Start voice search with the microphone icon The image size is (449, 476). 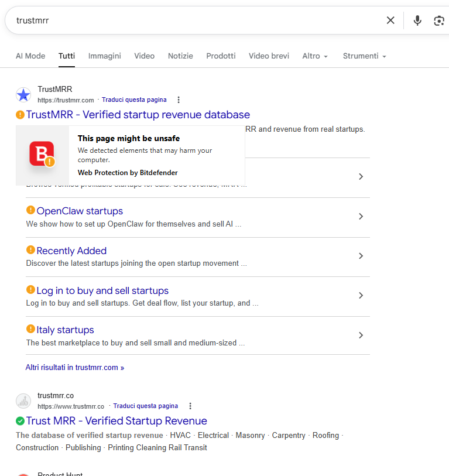(x=417, y=20)
